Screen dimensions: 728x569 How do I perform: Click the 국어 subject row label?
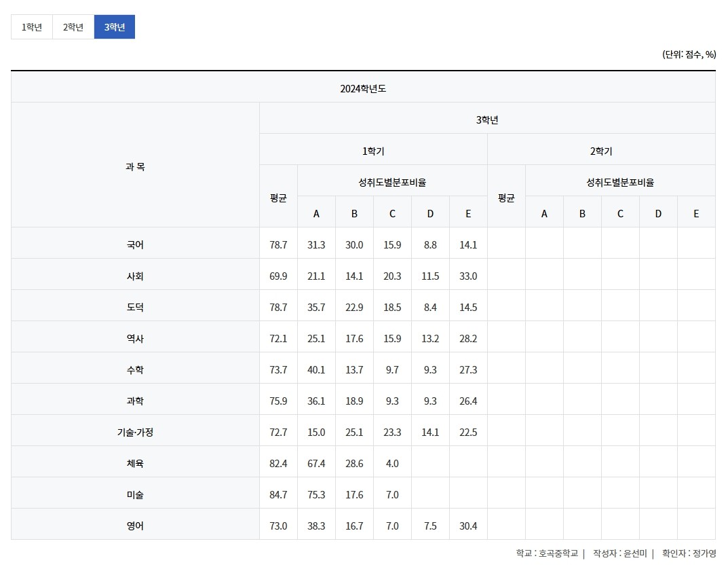coord(135,244)
